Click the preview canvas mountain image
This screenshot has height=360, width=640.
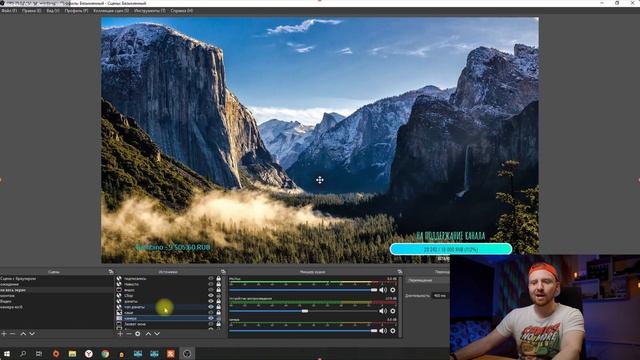[x=320, y=140]
